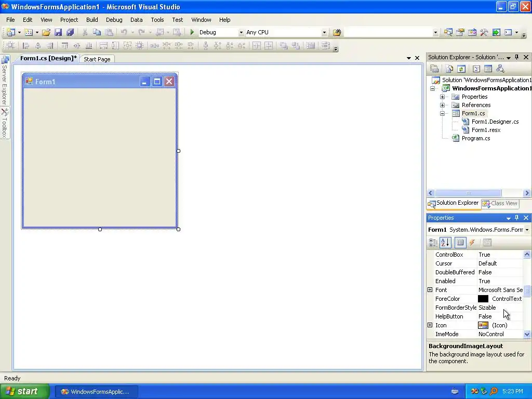Click Properties icon in Solution Explorer toolbar

pyautogui.click(x=434, y=69)
